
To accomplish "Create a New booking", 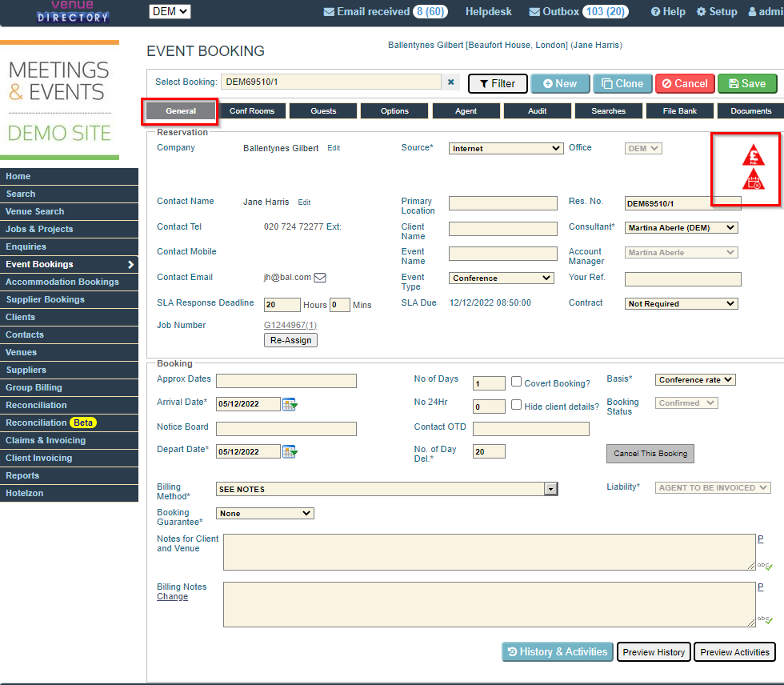I will point(560,83).
